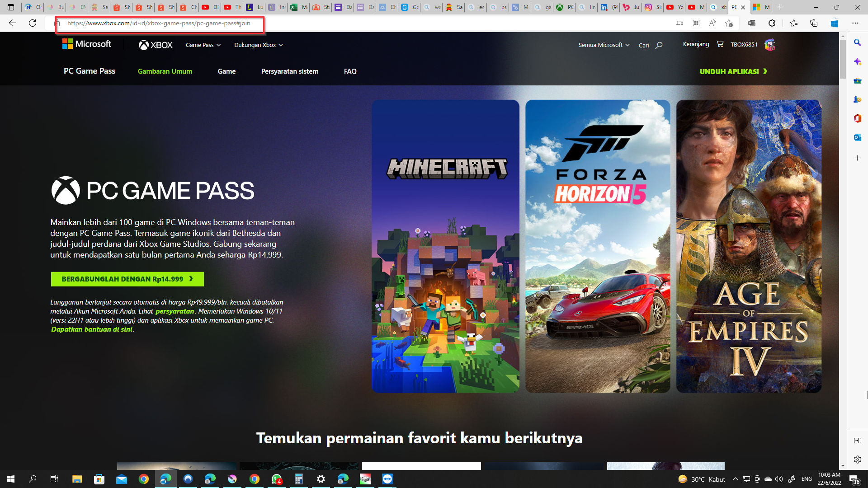Open the Collections icon in toolbar
Viewport: 868px width, 488px height.
pos(814,23)
